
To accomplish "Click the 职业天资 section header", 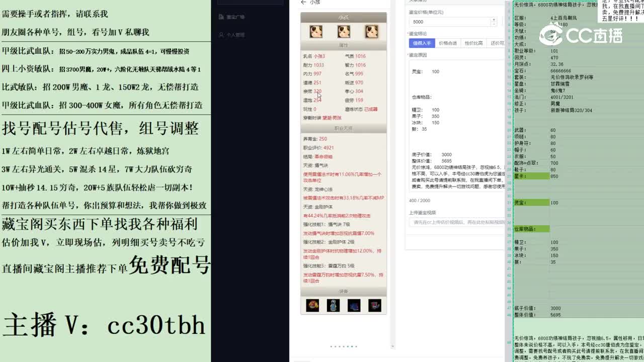I will (x=344, y=128).
